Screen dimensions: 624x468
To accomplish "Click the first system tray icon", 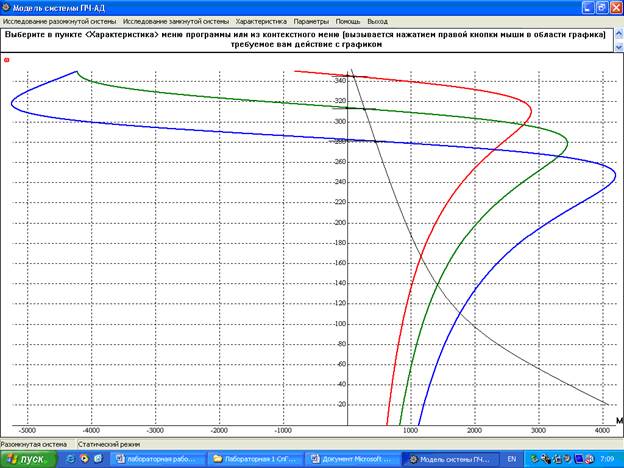I will point(534,459).
